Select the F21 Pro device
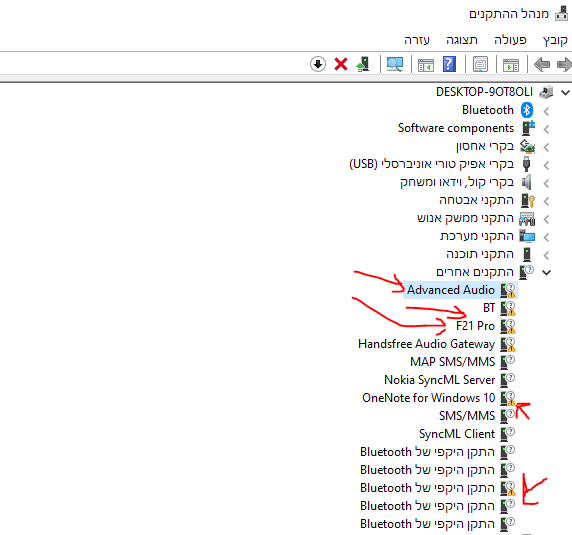The image size is (572, 535). (x=475, y=326)
